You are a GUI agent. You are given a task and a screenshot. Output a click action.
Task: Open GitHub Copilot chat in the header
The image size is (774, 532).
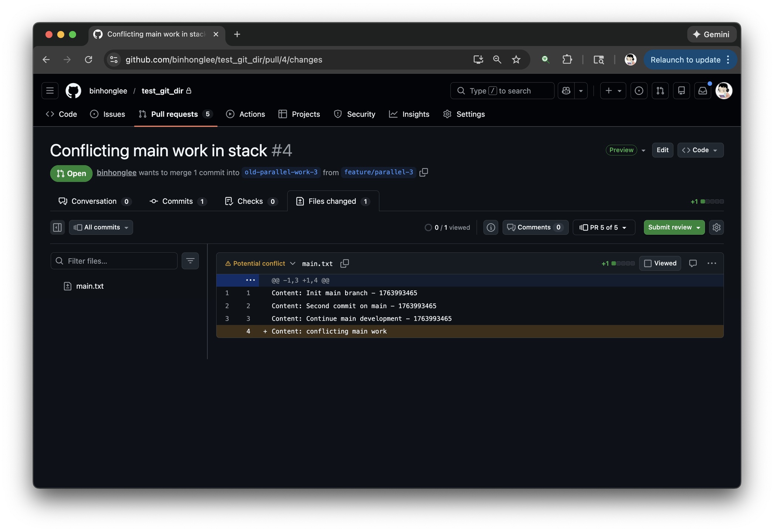tap(566, 91)
